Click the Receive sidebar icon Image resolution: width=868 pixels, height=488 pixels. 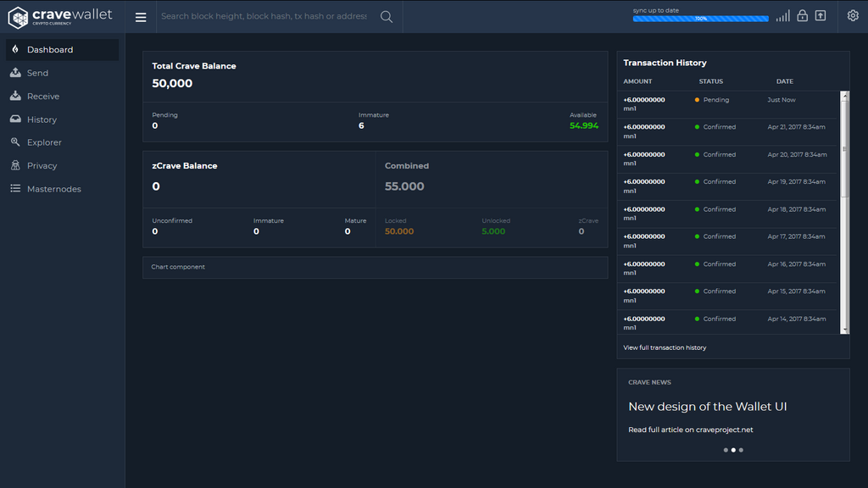[15, 96]
